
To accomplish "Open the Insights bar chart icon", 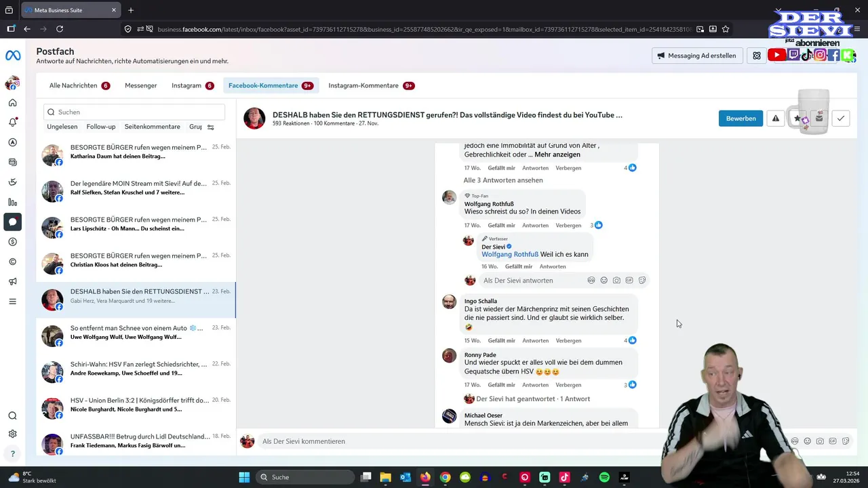I will tap(12, 202).
